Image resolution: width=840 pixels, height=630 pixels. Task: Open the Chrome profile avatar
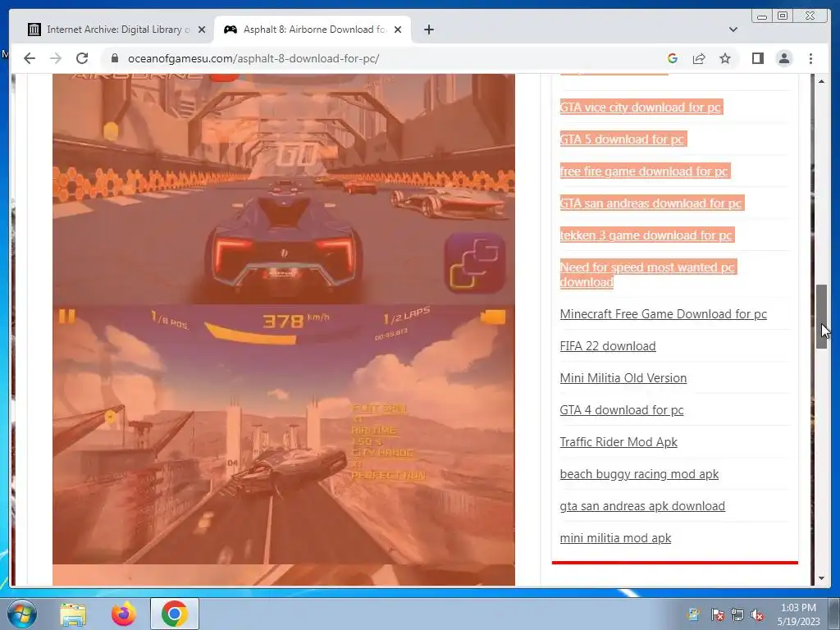tap(783, 58)
